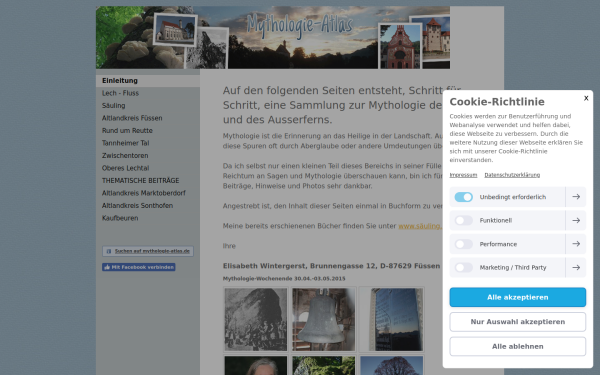The height and width of the screenshot is (375, 600).
Task: Open the memorial plaque thumbnail
Action: (x=391, y=320)
